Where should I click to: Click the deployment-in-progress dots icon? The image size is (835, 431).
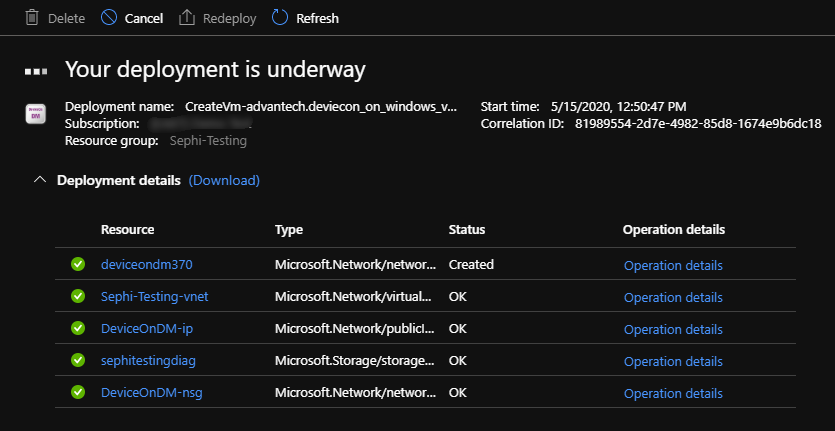(x=36, y=71)
